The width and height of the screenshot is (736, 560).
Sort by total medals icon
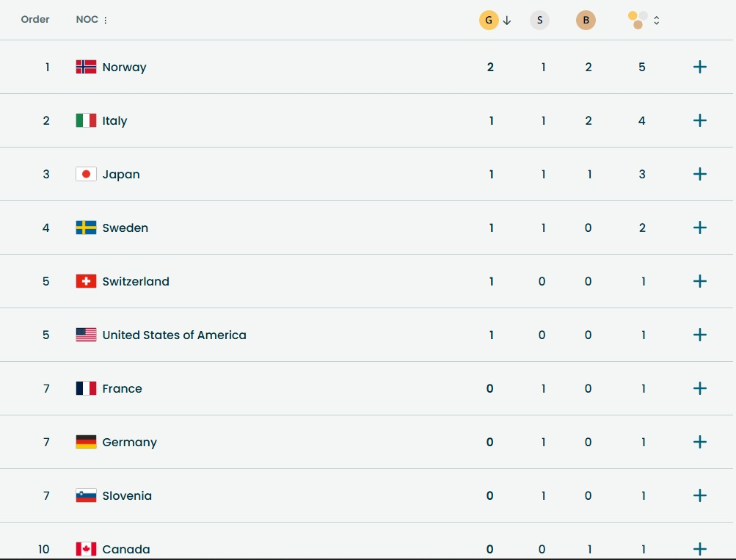pos(638,21)
